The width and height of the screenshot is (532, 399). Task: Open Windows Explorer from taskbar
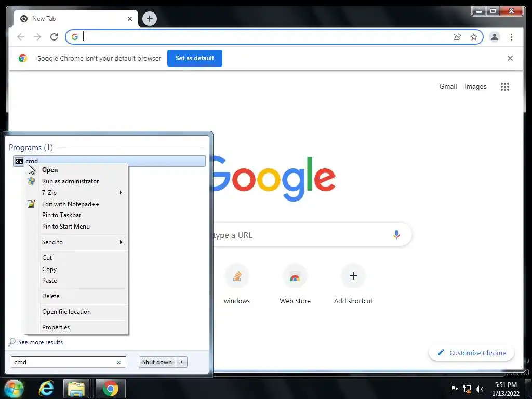76,389
